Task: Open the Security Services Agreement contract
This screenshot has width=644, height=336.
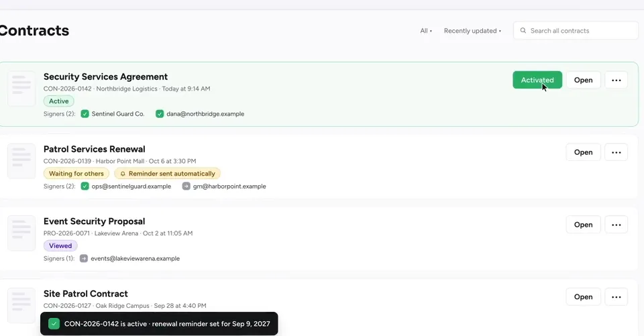Action: coord(583,80)
